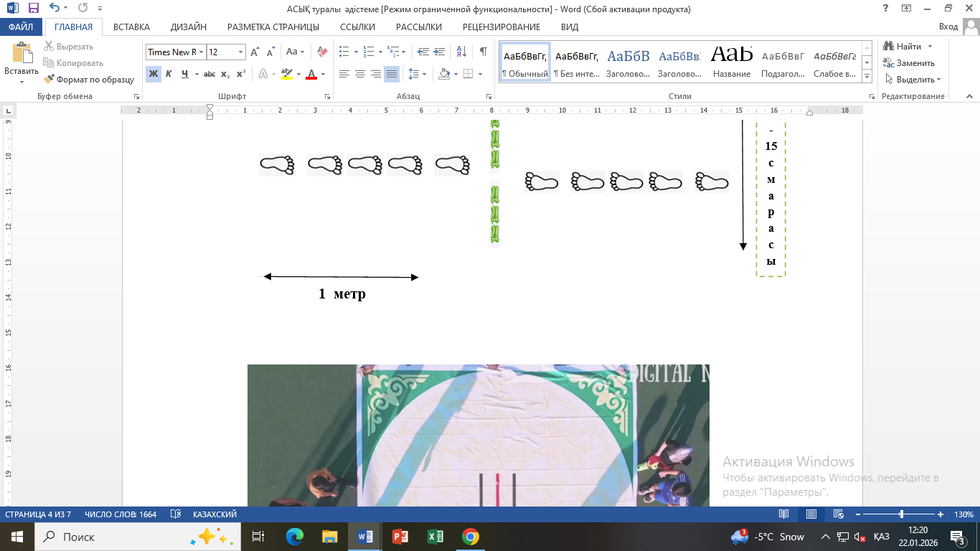This screenshot has height=551, width=980.
Task: Justify the paragraph text
Action: [392, 74]
